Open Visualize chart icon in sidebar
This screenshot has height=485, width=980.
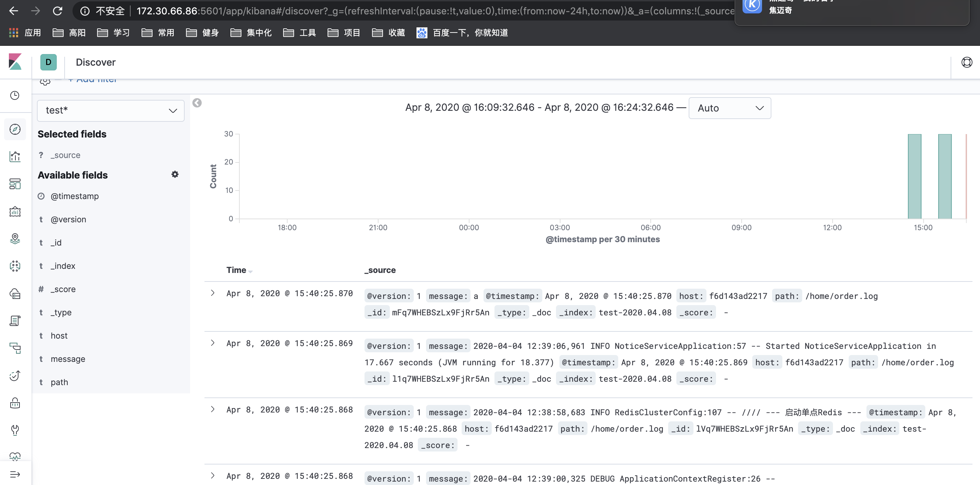[x=15, y=156]
